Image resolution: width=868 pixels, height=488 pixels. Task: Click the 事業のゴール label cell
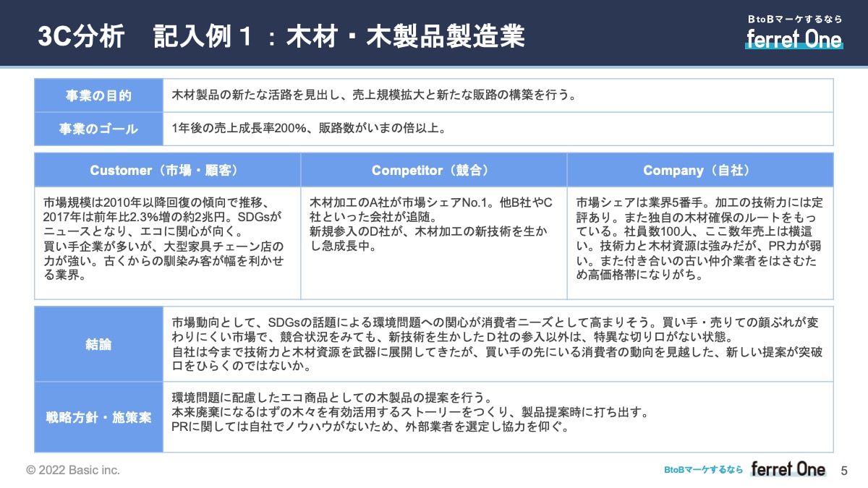98,129
